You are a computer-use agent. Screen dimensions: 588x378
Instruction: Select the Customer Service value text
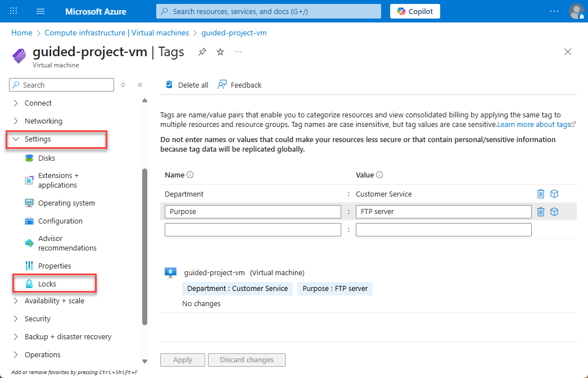click(x=383, y=194)
